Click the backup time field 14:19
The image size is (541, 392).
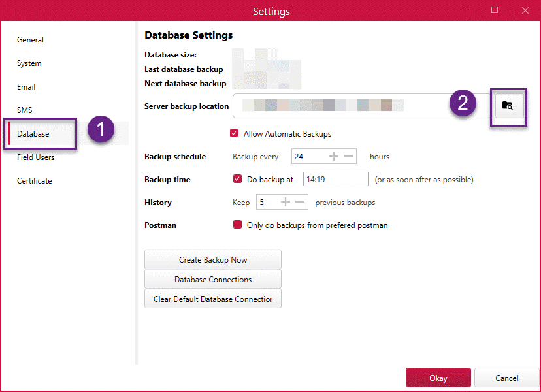pyautogui.click(x=335, y=179)
